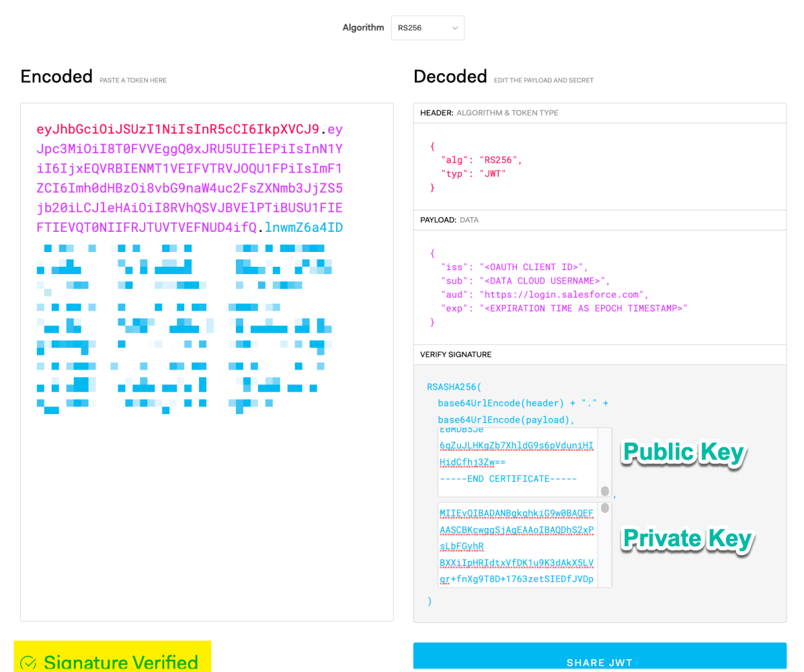Screen dimensions: 804x672
Task: Click the Payload: Data section heading
Action: [x=449, y=220]
